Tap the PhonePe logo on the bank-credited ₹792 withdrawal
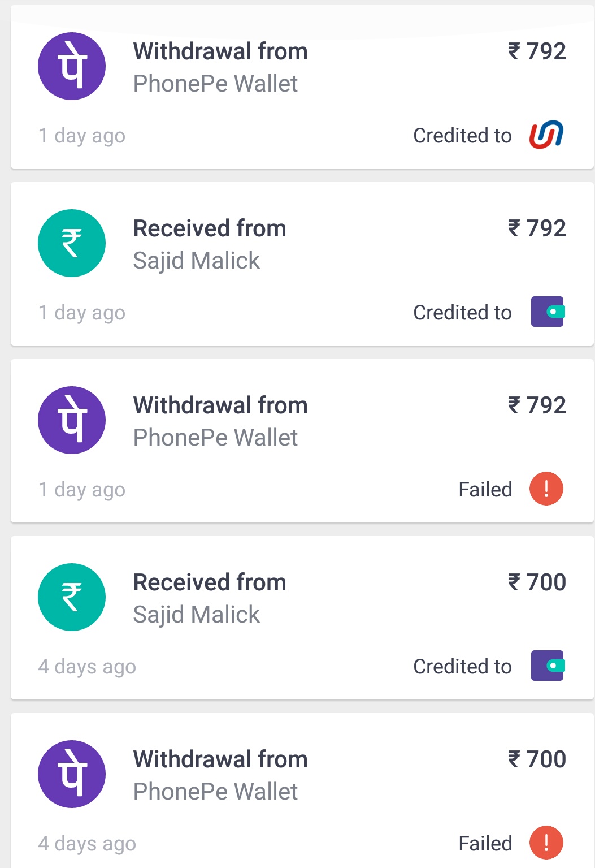Image resolution: width=595 pixels, height=868 pixels. tap(72, 66)
